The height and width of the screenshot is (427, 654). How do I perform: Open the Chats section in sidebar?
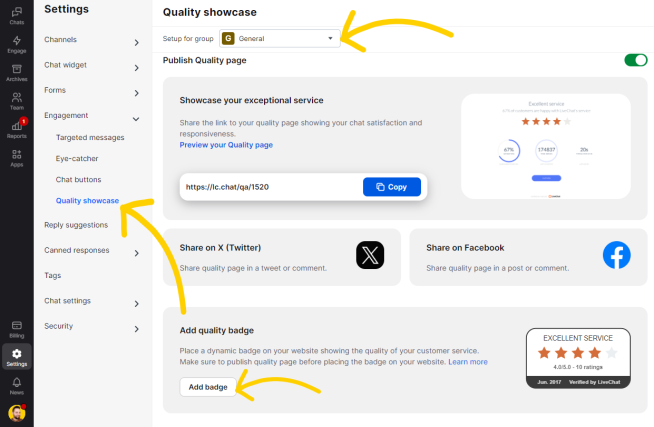pos(17,16)
